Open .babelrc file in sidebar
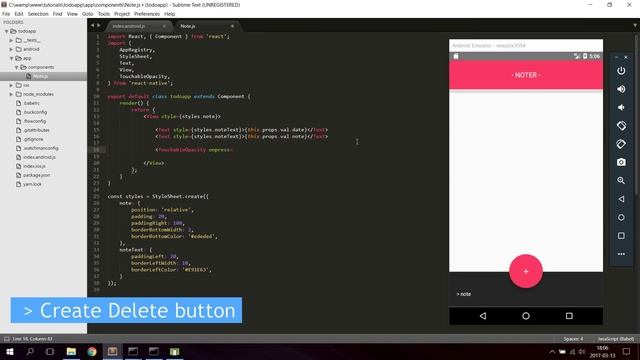 pyautogui.click(x=31, y=103)
